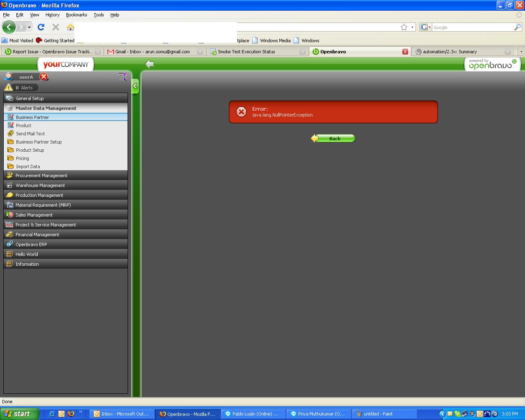Viewport: 525px width, 420px height.
Task: Open the Bookmarks menu
Action: [x=76, y=15]
